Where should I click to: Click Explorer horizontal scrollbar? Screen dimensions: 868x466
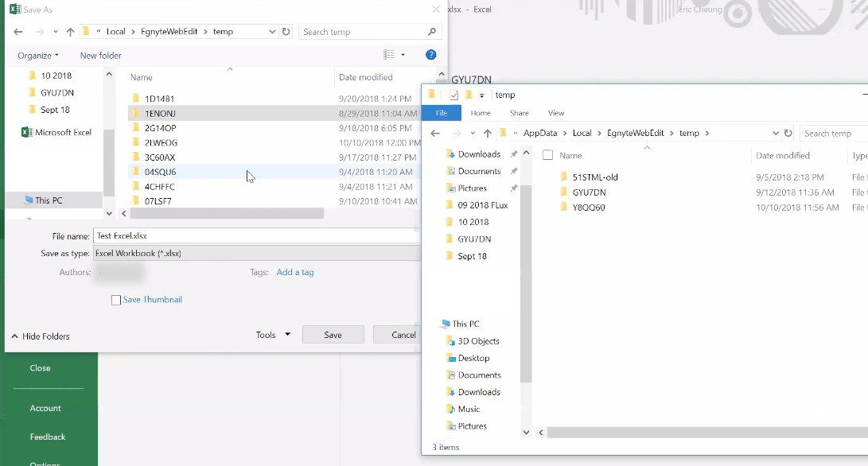(x=707, y=433)
